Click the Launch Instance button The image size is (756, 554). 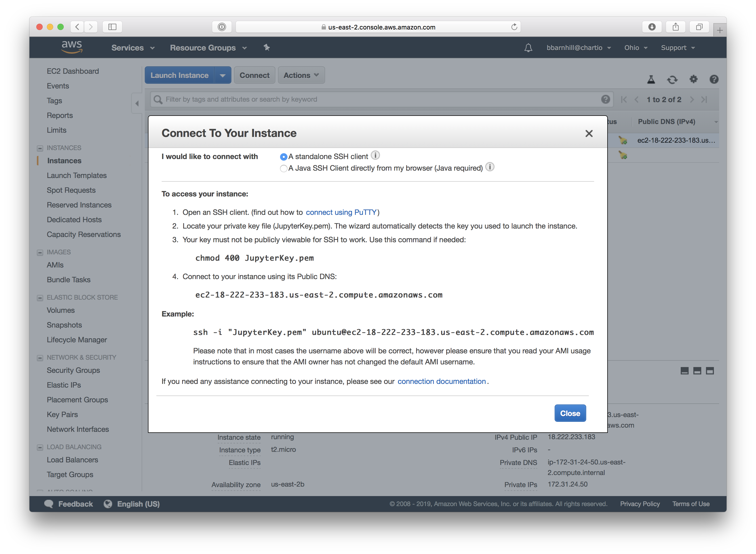(x=179, y=76)
